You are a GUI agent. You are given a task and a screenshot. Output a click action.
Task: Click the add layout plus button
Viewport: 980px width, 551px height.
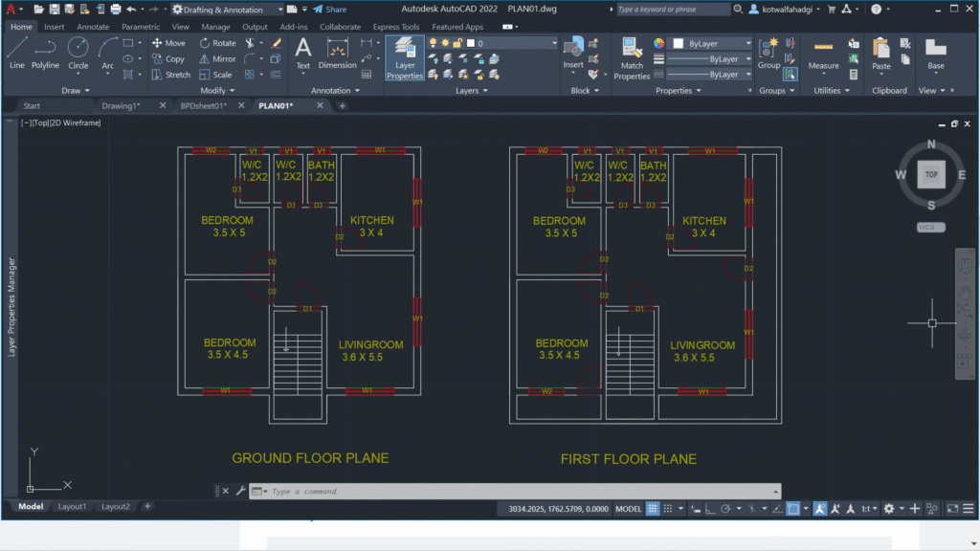147,506
